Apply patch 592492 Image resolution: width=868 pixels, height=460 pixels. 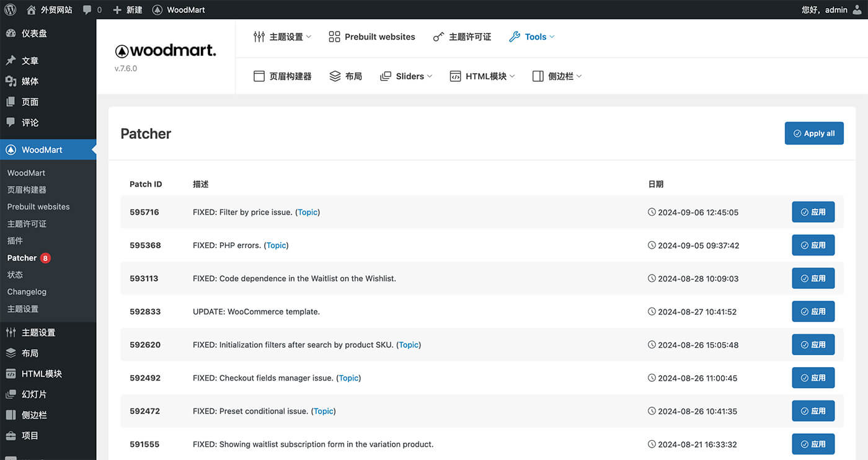click(813, 378)
